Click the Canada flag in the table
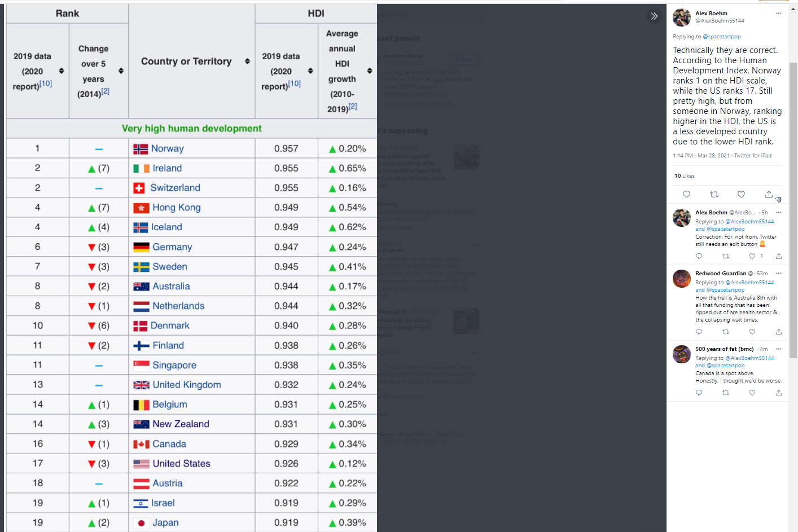The height and width of the screenshot is (532, 798). (x=141, y=445)
